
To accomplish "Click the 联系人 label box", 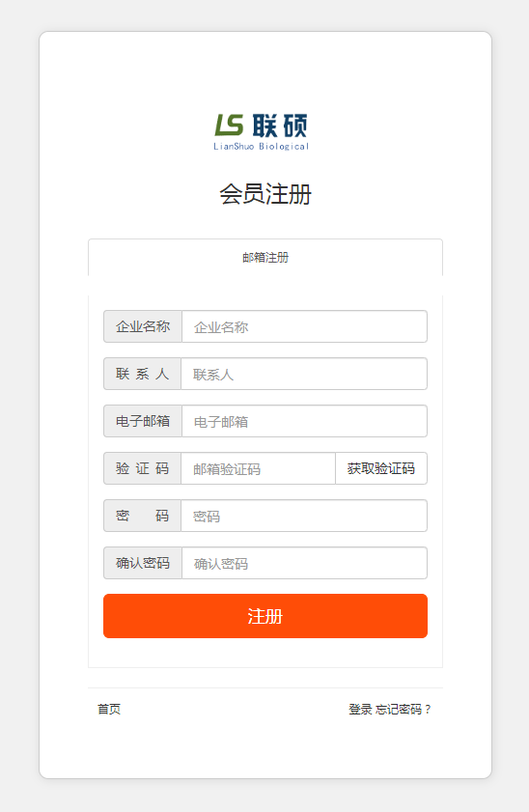I will coord(142,374).
